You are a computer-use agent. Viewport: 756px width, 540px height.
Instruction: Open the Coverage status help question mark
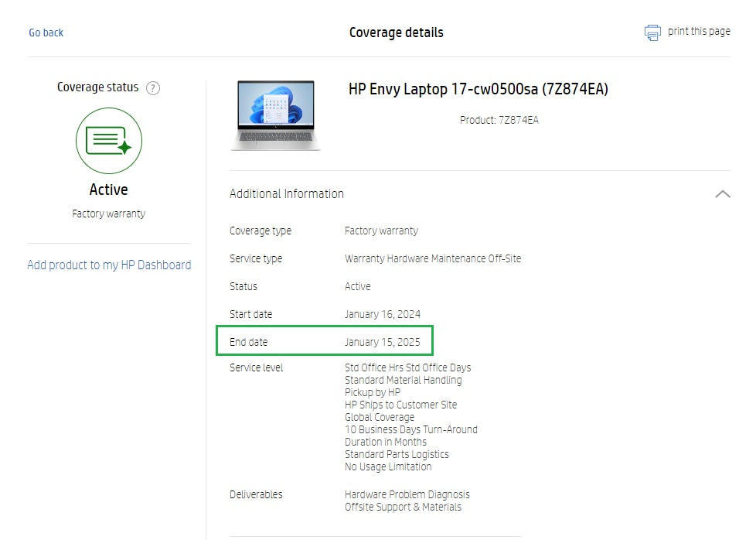point(153,88)
